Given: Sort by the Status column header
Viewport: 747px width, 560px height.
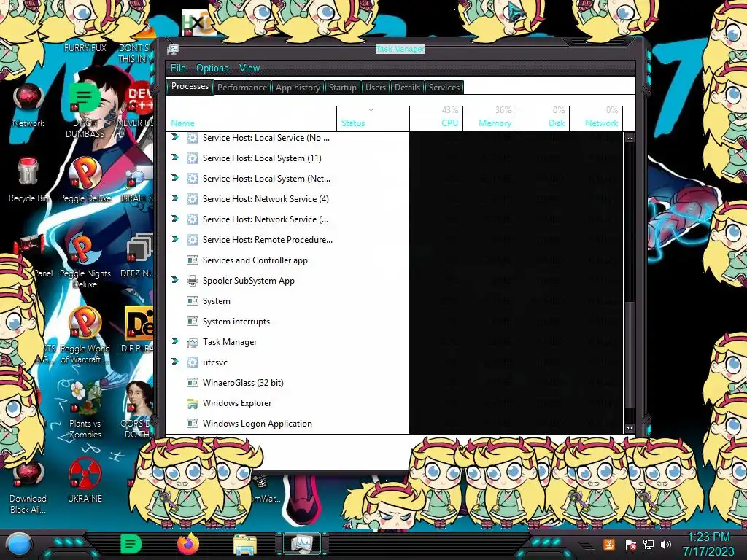Looking at the screenshot, I should pyautogui.click(x=373, y=119).
